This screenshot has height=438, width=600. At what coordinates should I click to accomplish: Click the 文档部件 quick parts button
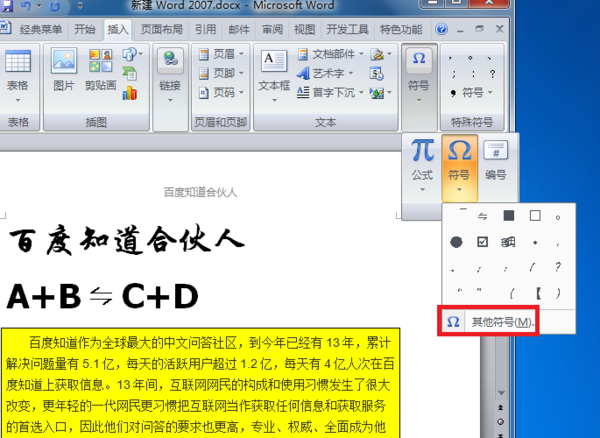[330, 54]
